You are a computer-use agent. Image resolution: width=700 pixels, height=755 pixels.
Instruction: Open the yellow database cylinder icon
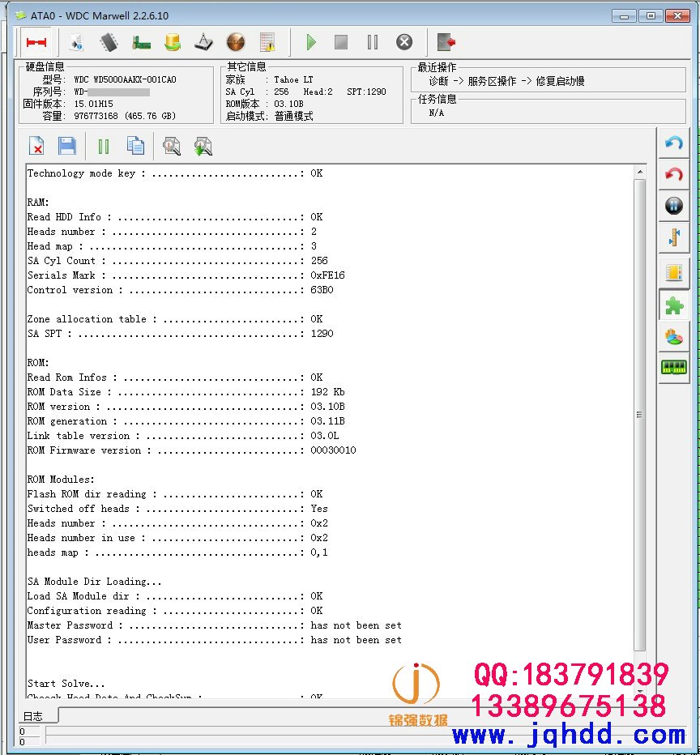[173, 42]
